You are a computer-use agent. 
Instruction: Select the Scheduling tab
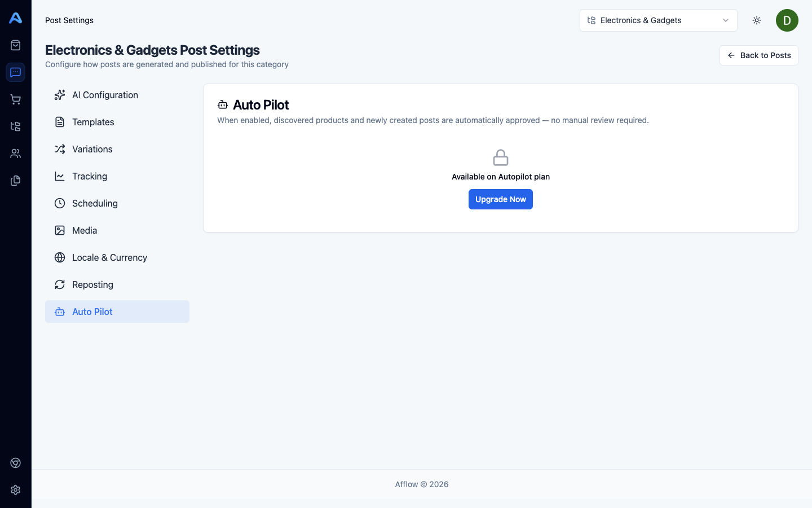click(x=95, y=203)
